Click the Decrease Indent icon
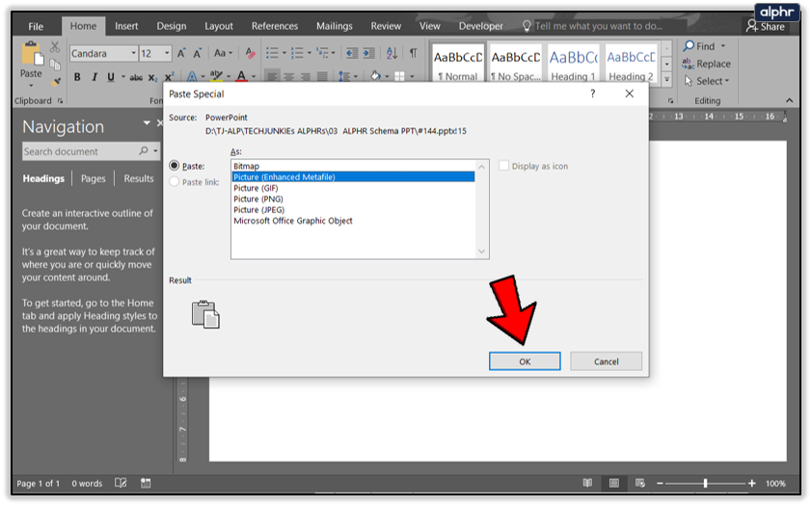This screenshot has height=506, width=812. (352, 53)
